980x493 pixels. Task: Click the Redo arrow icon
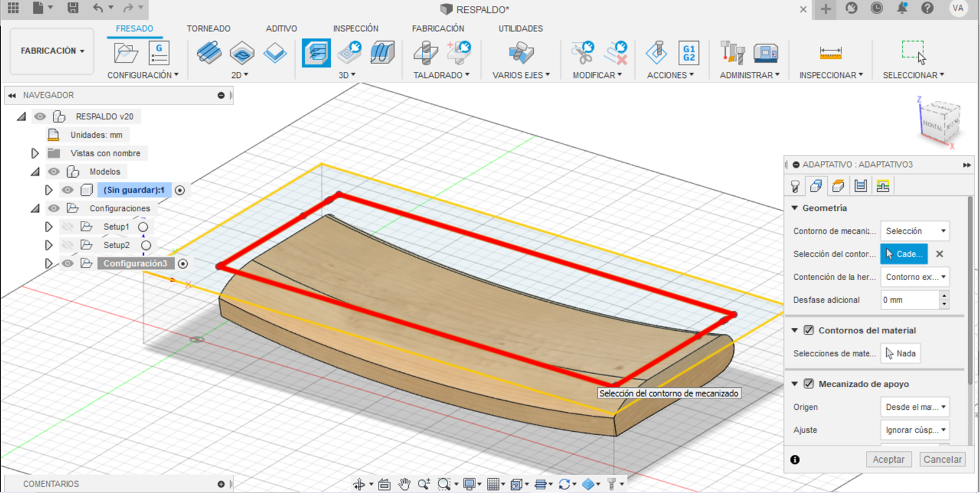(x=128, y=8)
